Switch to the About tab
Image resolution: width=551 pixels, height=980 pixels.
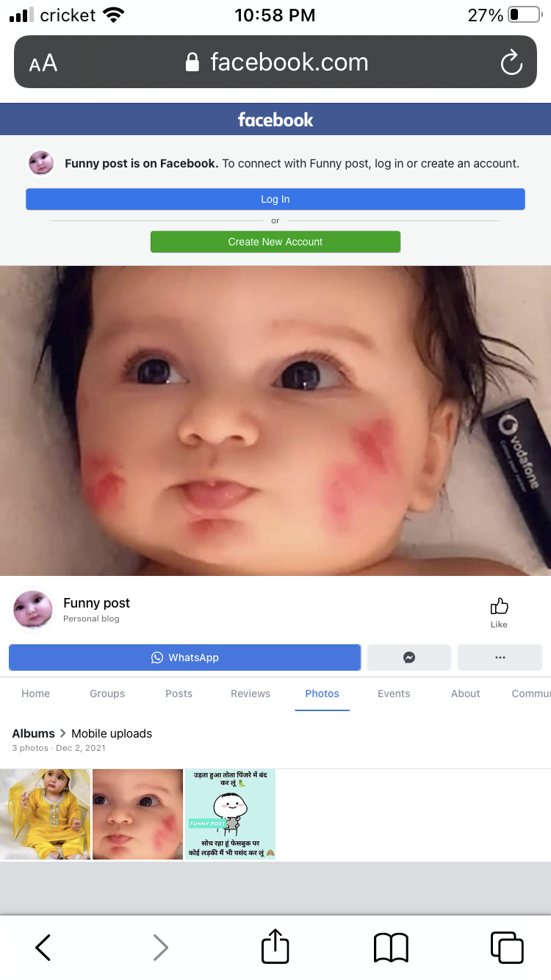pos(466,693)
